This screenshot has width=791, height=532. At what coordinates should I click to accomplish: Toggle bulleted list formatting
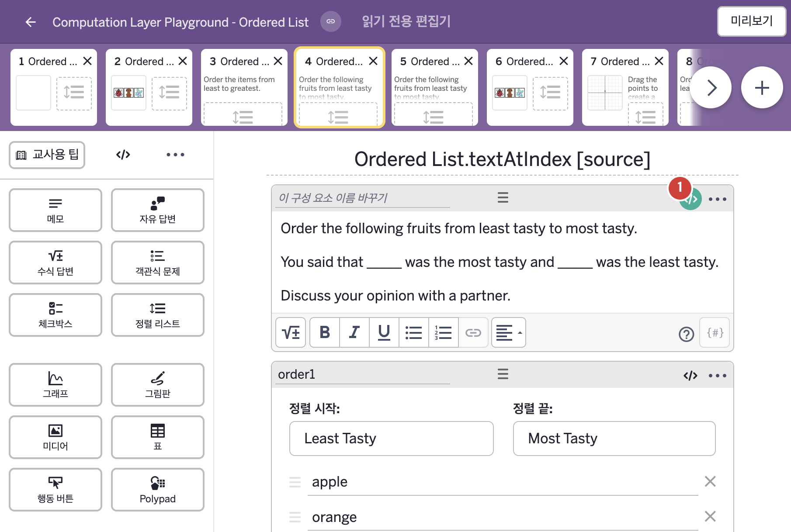(414, 332)
